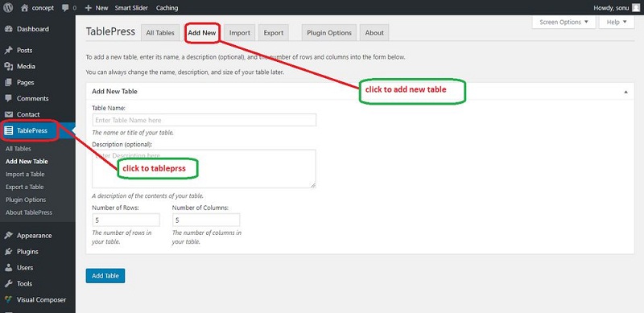Focus the Table Name input field
This screenshot has width=644, height=313.
click(204, 120)
